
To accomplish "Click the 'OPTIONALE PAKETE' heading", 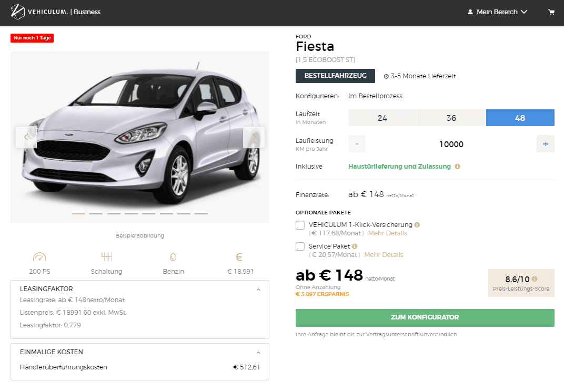I will coord(324,213).
